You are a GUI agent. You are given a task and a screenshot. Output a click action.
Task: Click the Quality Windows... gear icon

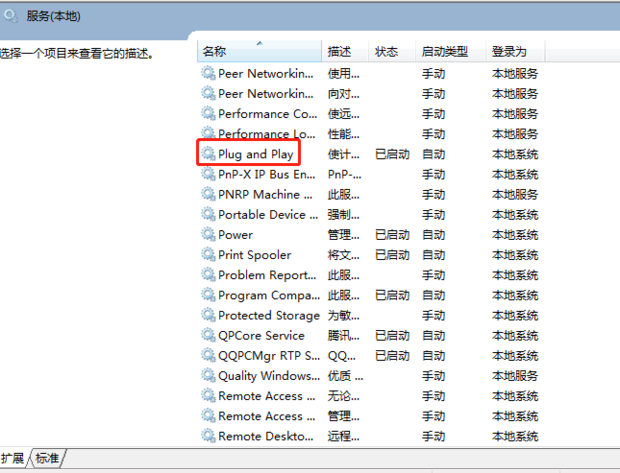click(208, 374)
